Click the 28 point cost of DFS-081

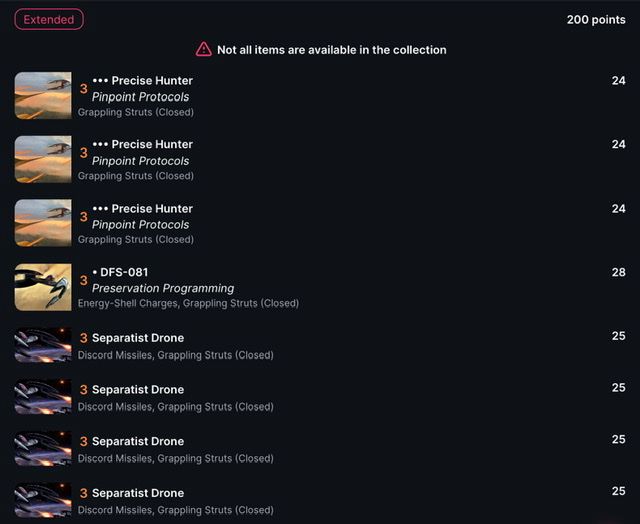[618, 272]
